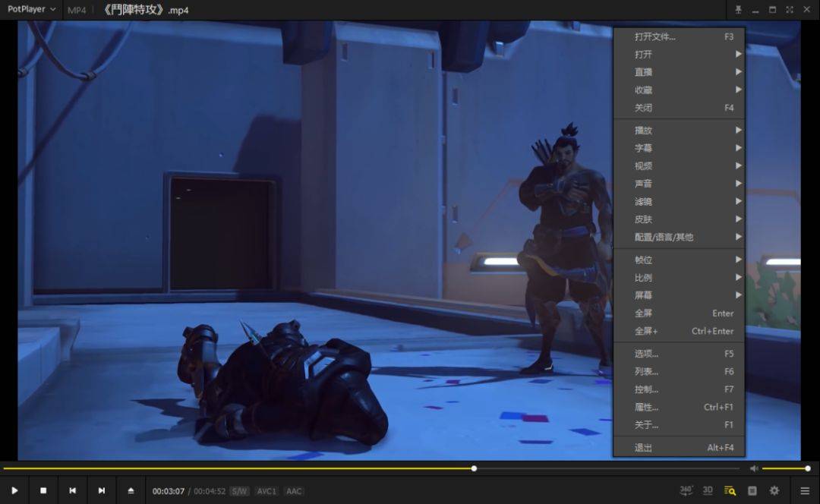Expand the 皮肤 submenu
820x504 pixels.
tap(679, 219)
